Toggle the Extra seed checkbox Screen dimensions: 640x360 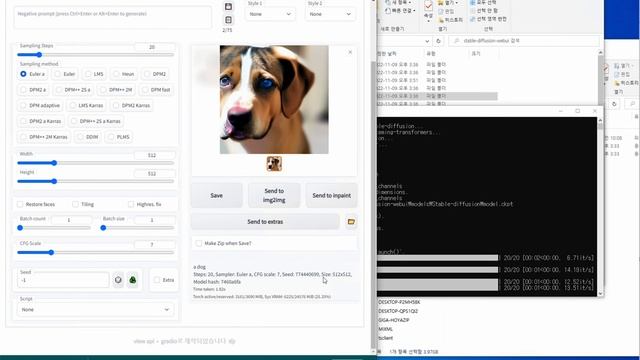(x=157, y=280)
